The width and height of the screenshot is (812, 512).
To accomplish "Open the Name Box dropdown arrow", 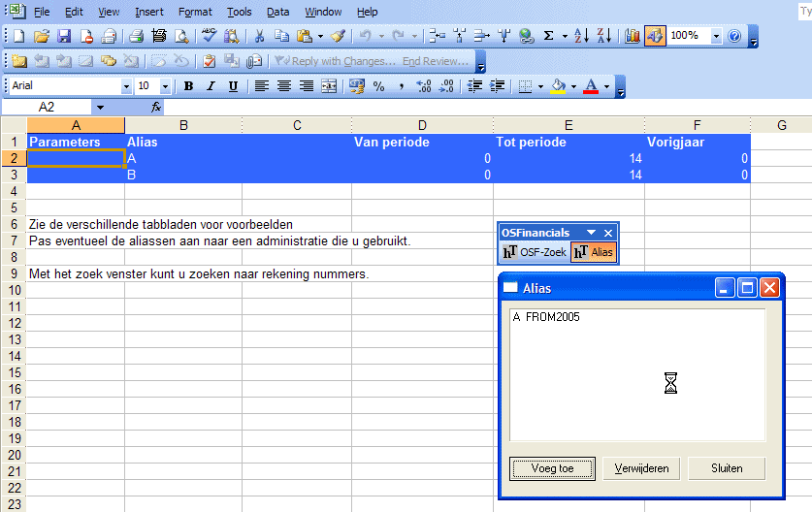I will [100, 108].
